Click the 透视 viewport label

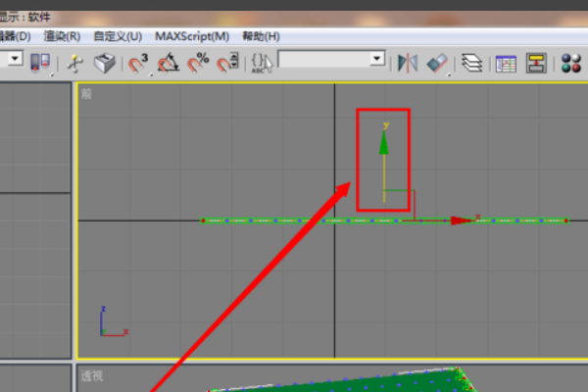(x=92, y=375)
